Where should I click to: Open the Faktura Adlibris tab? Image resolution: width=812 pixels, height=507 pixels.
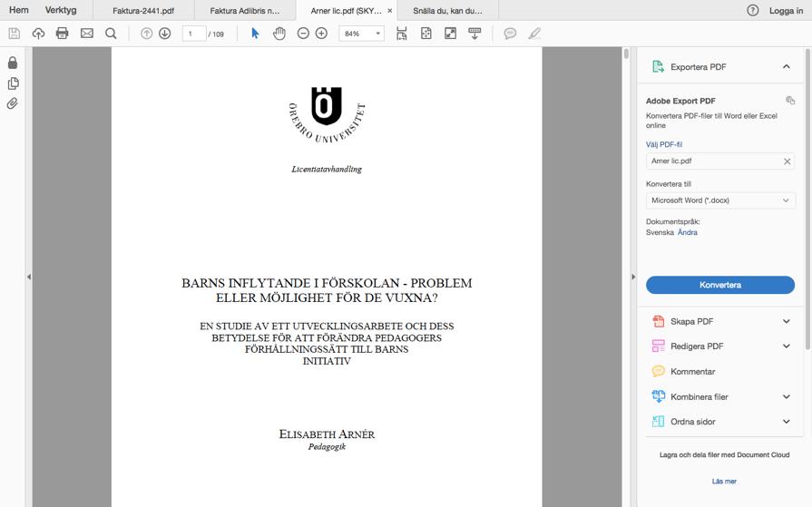click(245, 10)
